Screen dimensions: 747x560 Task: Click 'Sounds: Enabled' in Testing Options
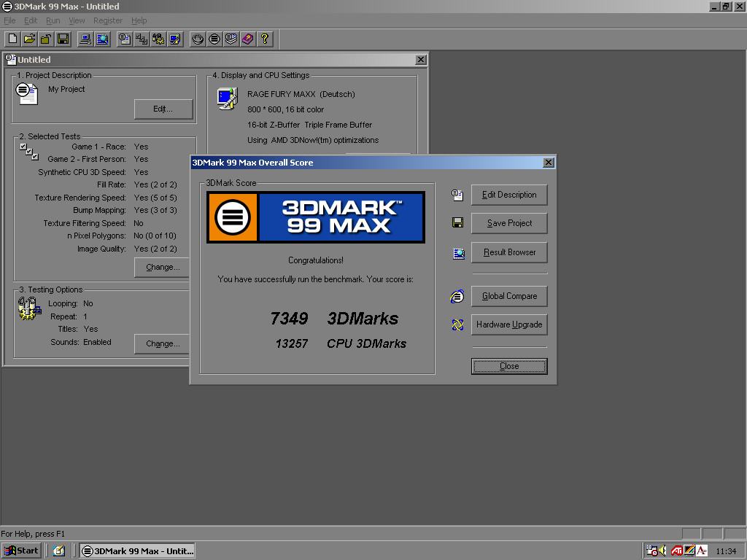coord(81,342)
